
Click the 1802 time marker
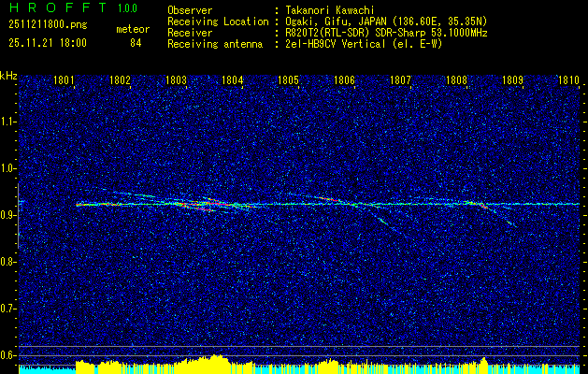coord(120,79)
